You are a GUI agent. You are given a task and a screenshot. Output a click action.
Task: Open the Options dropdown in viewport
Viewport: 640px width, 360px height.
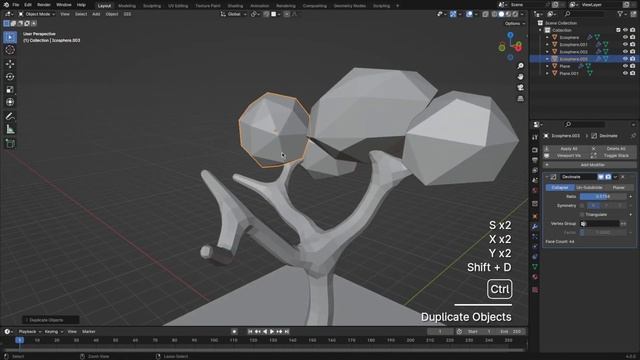pyautogui.click(x=515, y=24)
